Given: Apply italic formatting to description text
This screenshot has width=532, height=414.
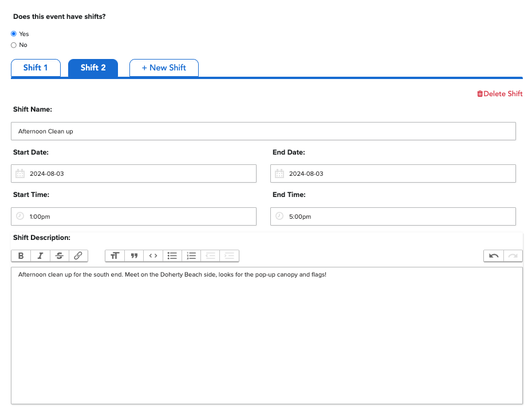Looking at the screenshot, I should 40,256.
